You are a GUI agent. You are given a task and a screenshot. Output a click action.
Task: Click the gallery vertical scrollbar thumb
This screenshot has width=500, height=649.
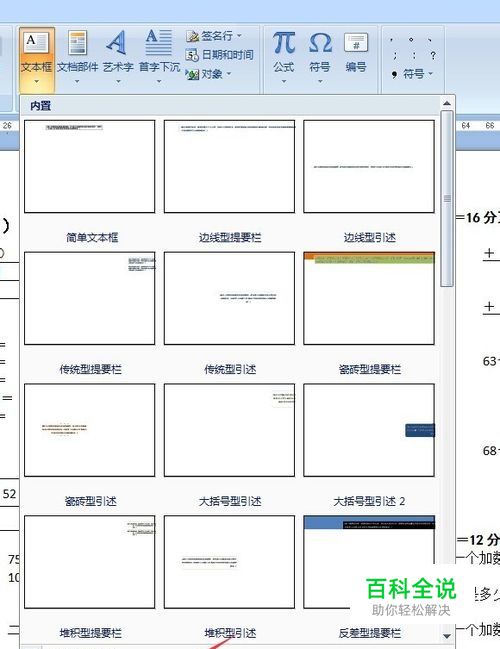pos(447,198)
